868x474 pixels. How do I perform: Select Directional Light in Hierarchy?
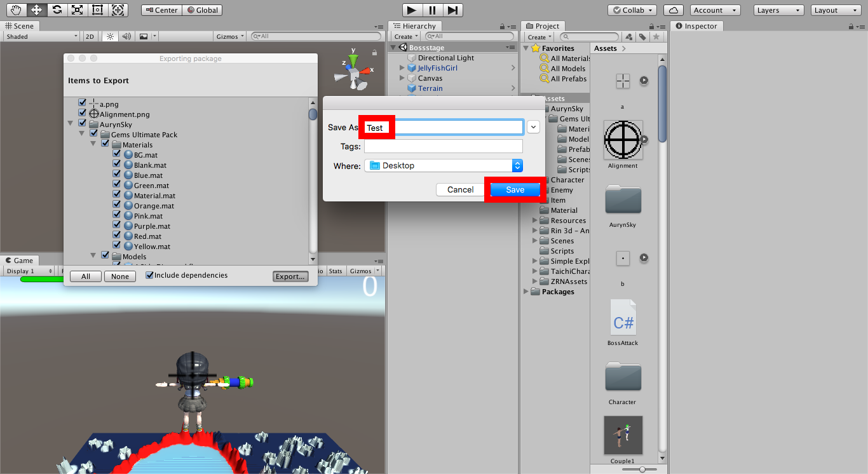coord(445,58)
